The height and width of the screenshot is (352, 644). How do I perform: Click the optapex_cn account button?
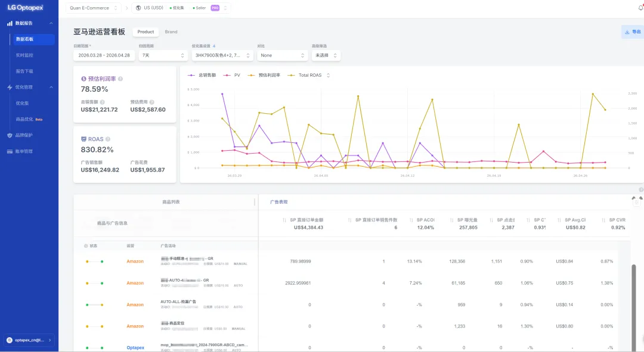coord(29,340)
